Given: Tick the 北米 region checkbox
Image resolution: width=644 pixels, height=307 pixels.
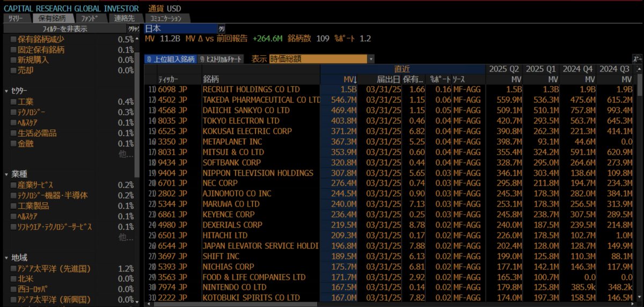Looking at the screenshot, I should (14, 279).
